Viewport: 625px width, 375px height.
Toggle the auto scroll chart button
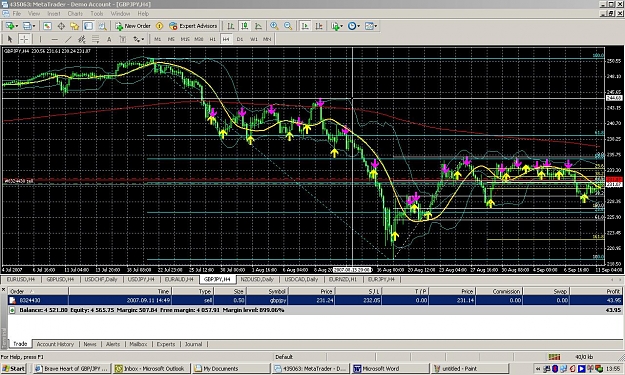pos(305,26)
